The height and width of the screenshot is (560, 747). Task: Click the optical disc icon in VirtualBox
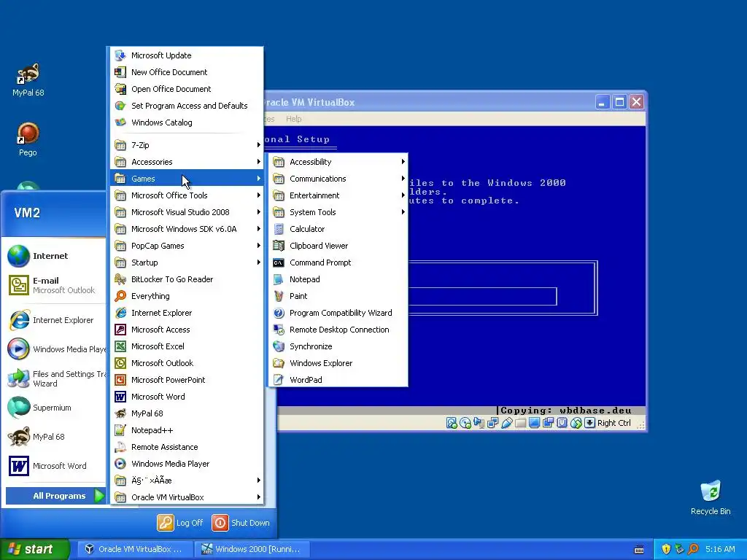click(x=465, y=423)
